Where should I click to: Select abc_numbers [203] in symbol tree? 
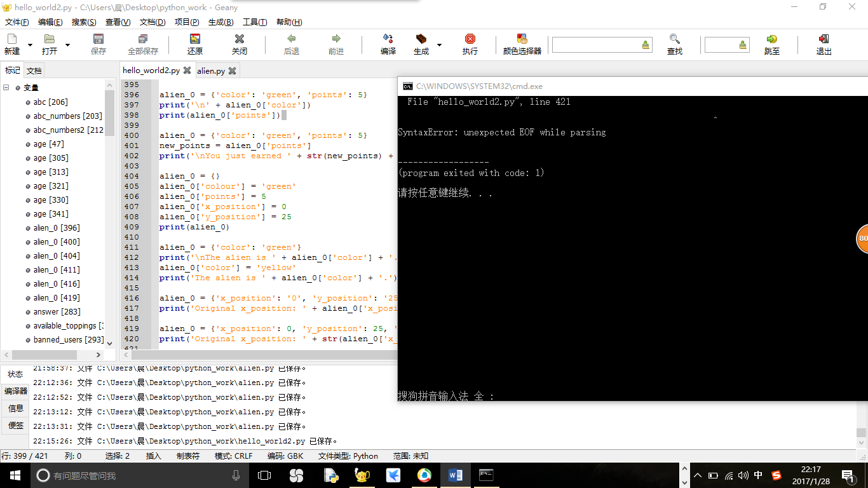pyautogui.click(x=67, y=116)
